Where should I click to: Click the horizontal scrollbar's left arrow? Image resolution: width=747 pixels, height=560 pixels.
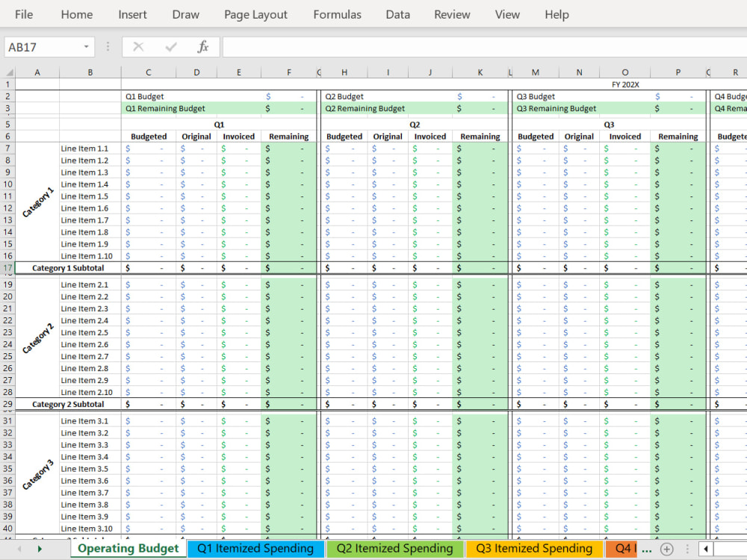click(706, 548)
